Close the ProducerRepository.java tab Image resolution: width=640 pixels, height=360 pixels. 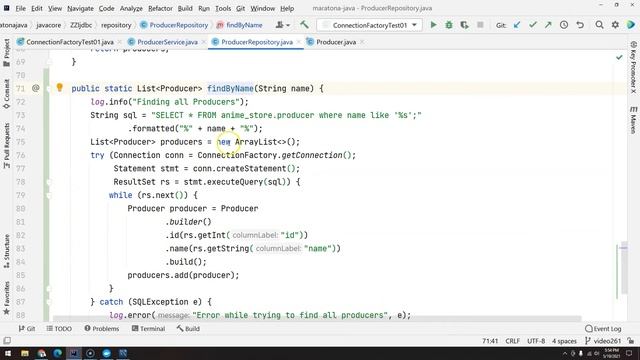298,42
